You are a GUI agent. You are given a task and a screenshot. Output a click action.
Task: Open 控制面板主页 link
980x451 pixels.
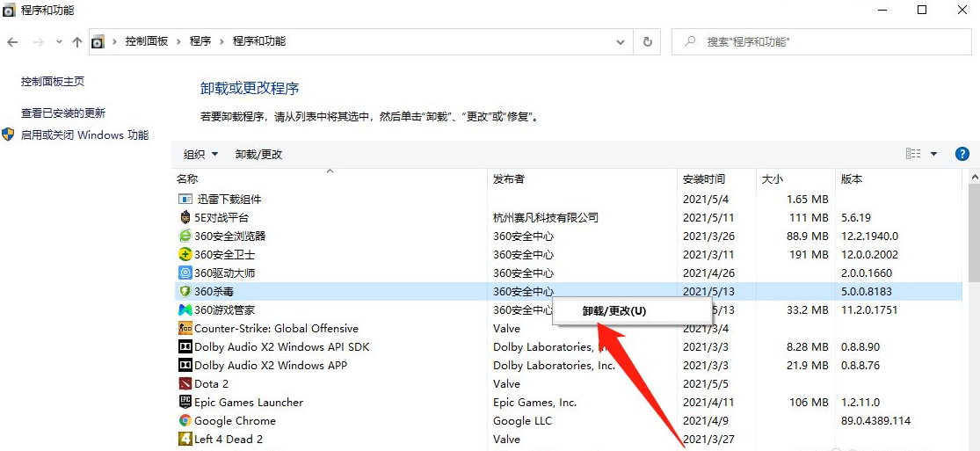(53, 81)
